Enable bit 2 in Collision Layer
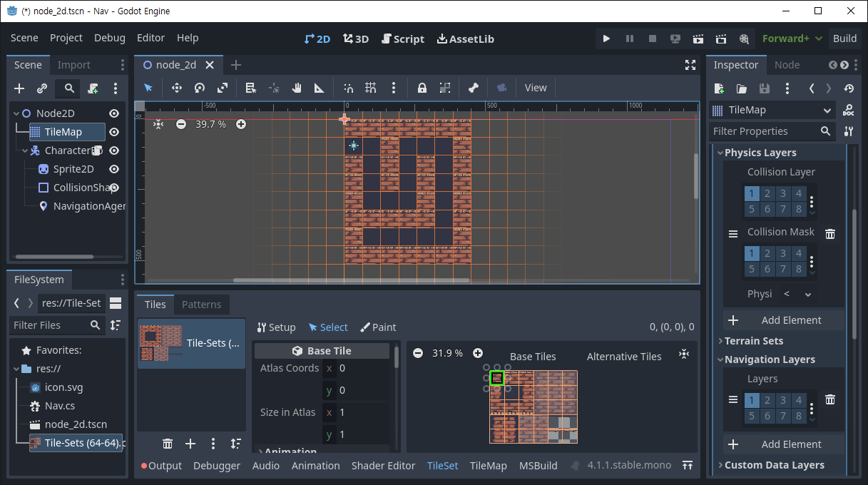This screenshot has width=868, height=485. pos(767,193)
